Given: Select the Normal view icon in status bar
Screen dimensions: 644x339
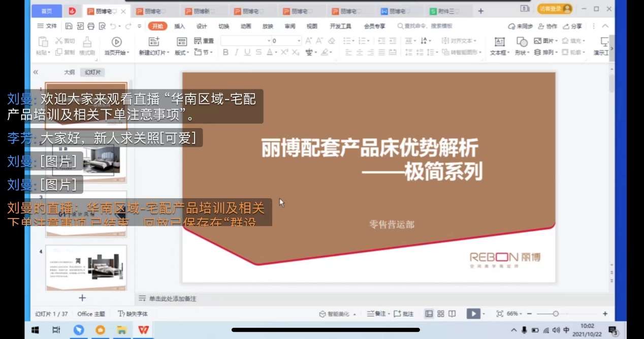Looking at the screenshot, I should (429, 314).
